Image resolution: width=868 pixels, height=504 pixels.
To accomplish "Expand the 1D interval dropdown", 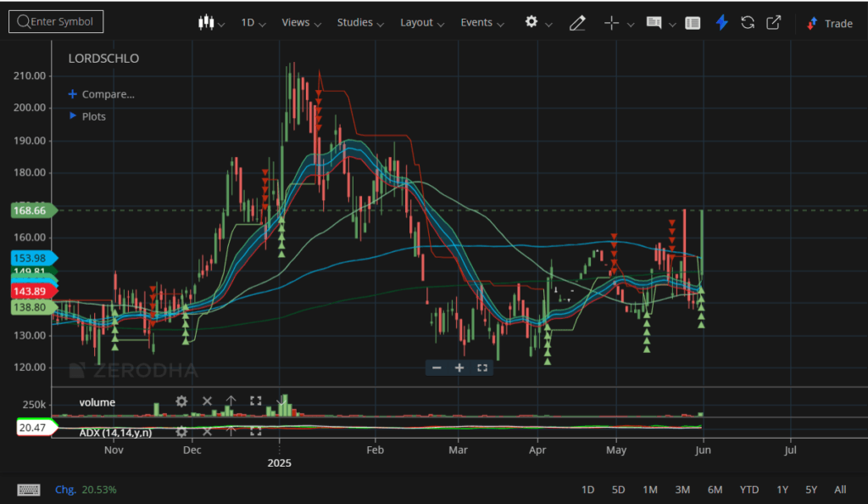I will click(x=254, y=23).
